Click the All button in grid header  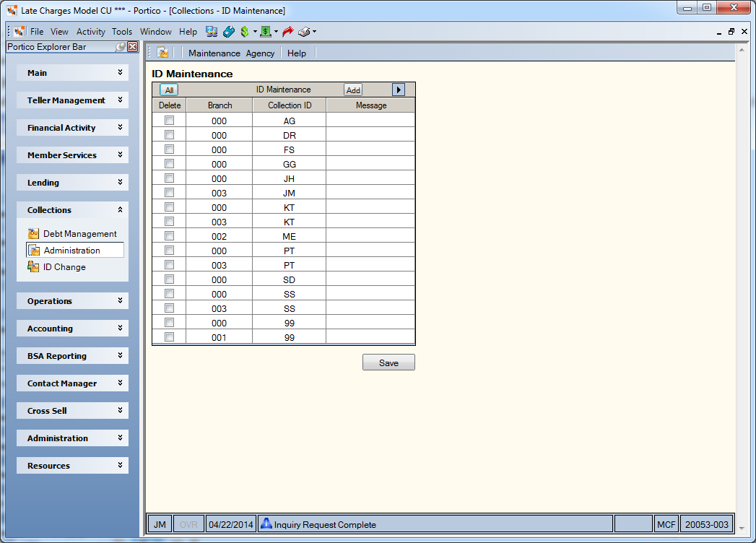tap(169, 90)
